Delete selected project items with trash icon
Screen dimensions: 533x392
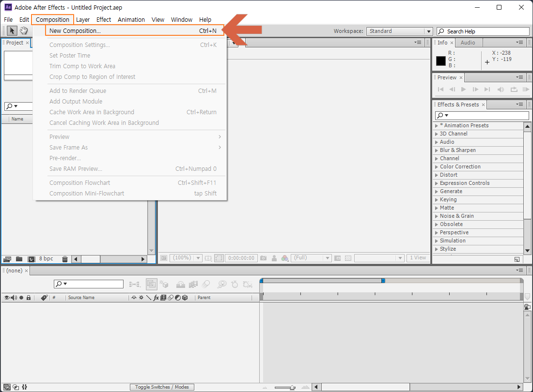click(x=64, y=259)
